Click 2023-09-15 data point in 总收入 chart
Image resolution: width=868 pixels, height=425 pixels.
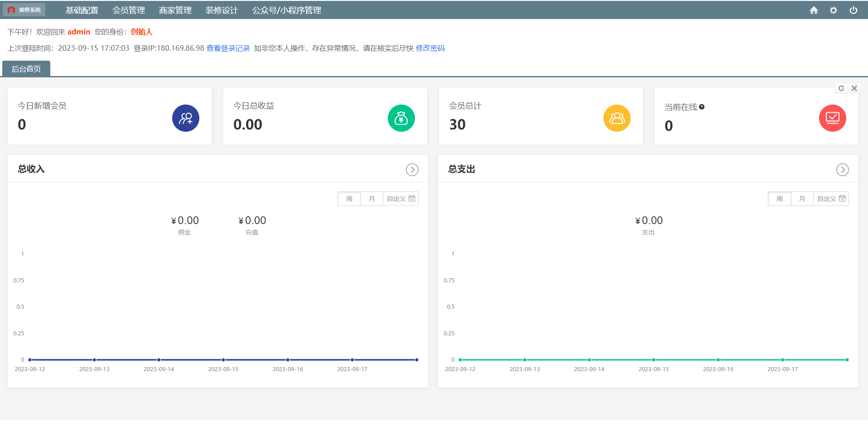223,360
